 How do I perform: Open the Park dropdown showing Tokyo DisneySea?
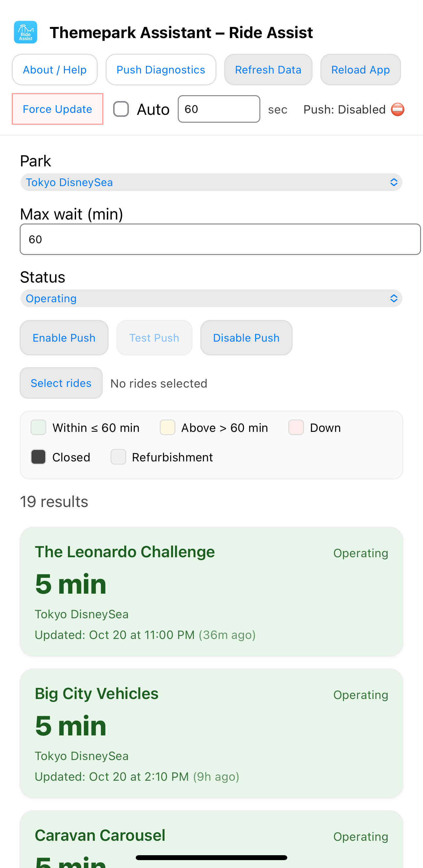(211, 182)
